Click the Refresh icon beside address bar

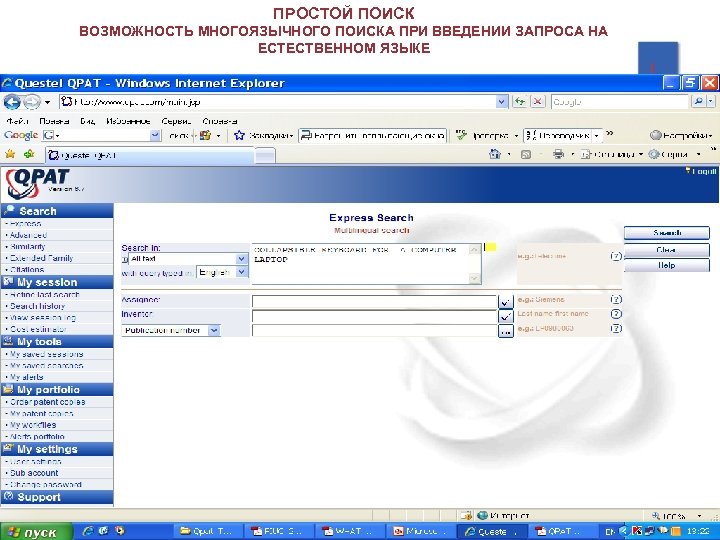[520, 102]
